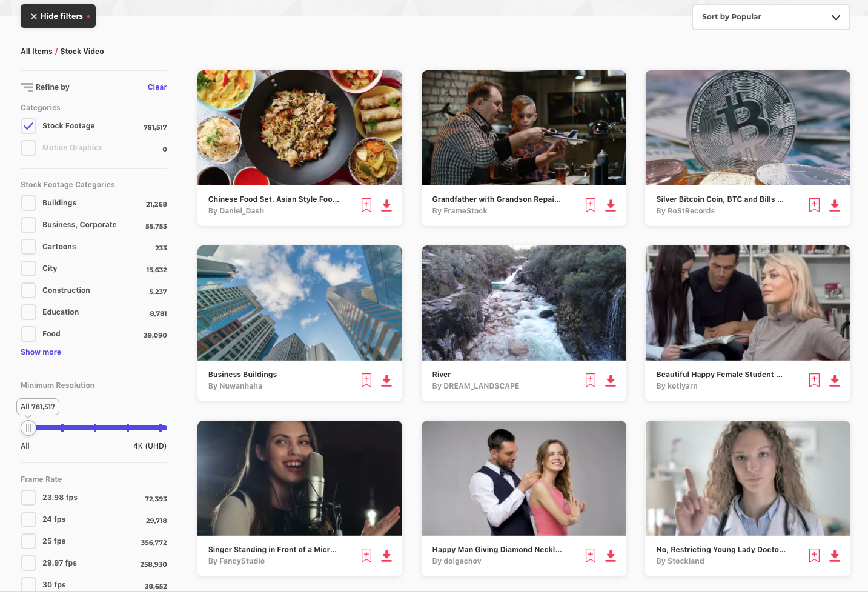868x594 pixels.
Task: Download the Silver Bitcoin Coin video
Action: [835, 205]
